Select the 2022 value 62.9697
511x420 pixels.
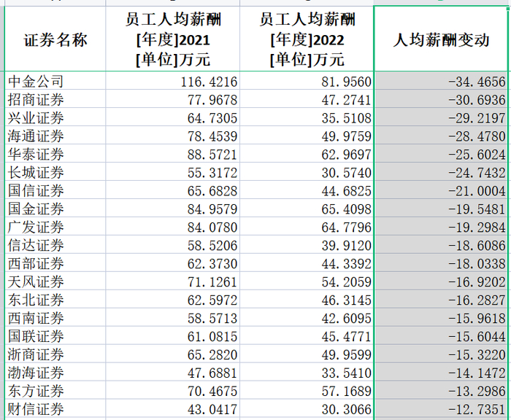pos(307,153)
